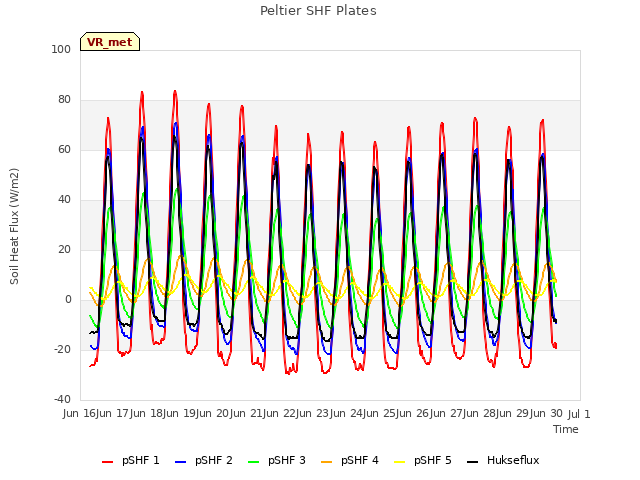Click blue pSHF 2 legend color marker

point(180,462)
